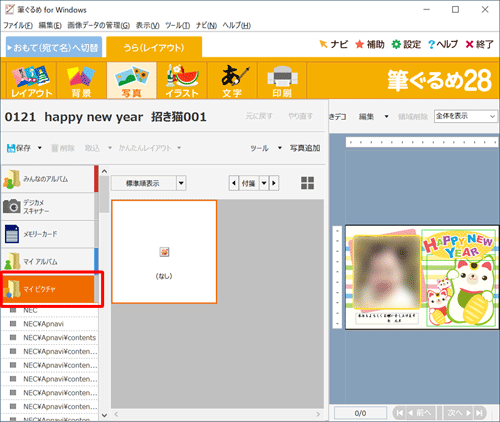Open the 背景 background tool

point(82,81)
